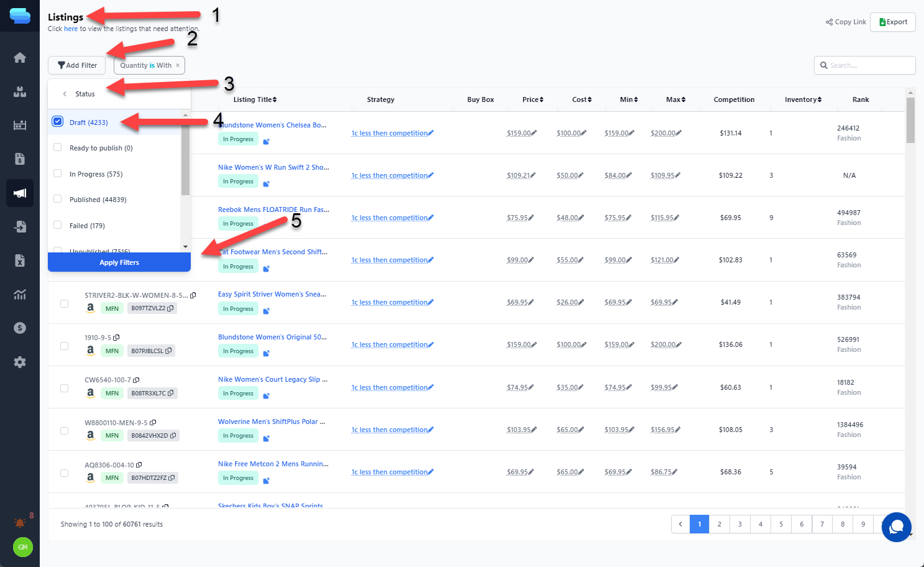The width and height of the screenshot is (924, 567).
Task: Edit strategy for Nike Women's W Run Swift
Action: (431, 175)
